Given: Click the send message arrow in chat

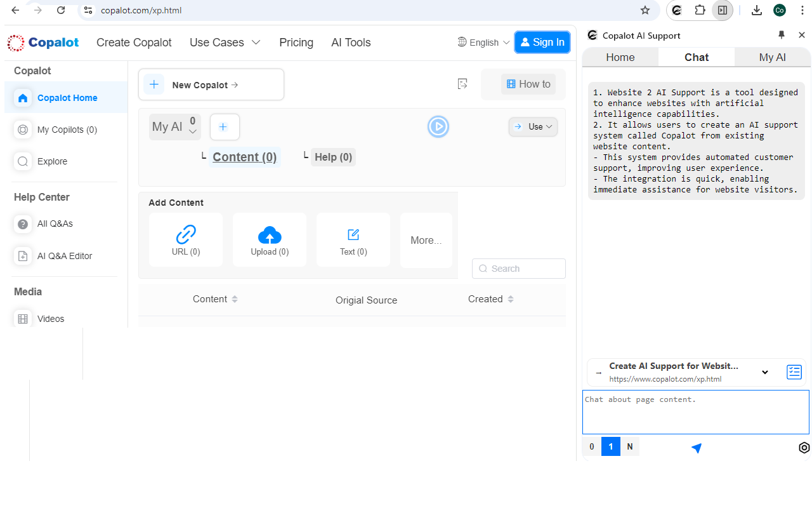Looking at the screenshot, I should tap(696, 448).
